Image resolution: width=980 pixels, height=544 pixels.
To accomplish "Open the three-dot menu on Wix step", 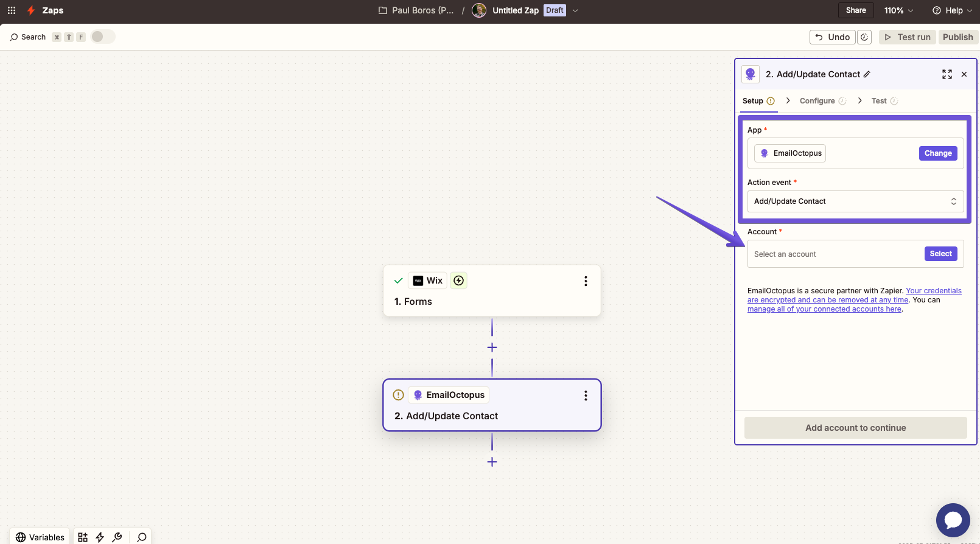I will coord(586,281).
